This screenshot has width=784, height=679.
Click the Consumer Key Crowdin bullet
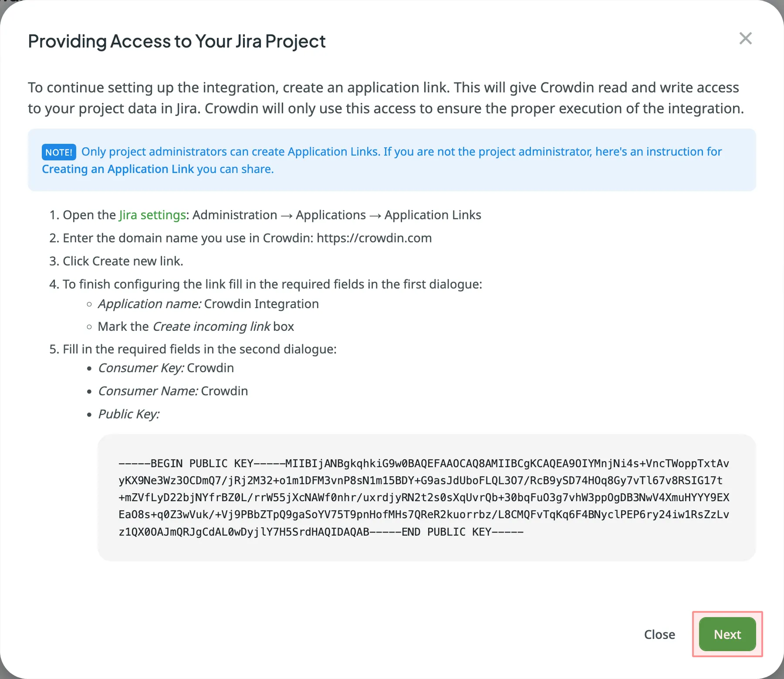coord(166,368)
